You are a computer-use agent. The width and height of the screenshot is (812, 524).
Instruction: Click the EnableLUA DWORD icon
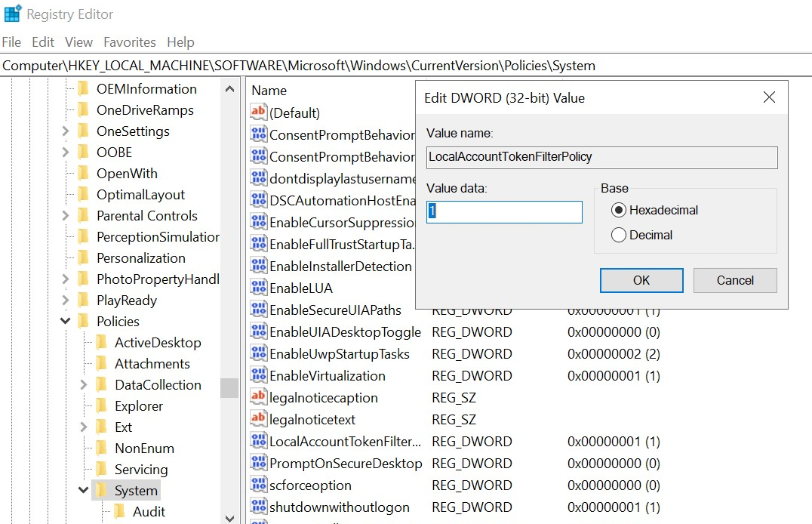click(258, 287)
